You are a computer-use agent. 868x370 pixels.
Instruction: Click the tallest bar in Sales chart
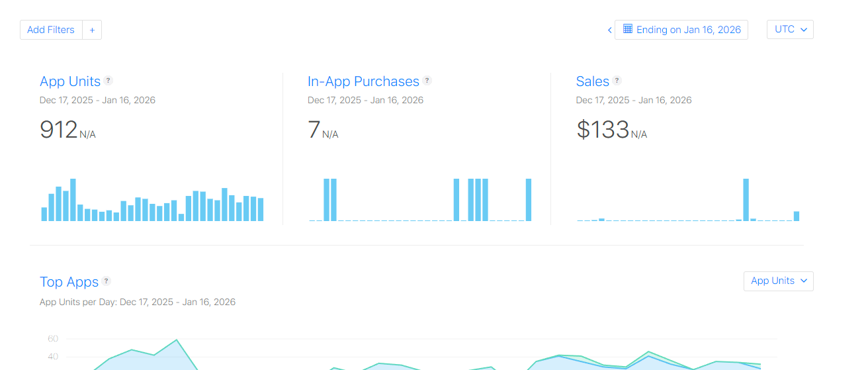746,200
